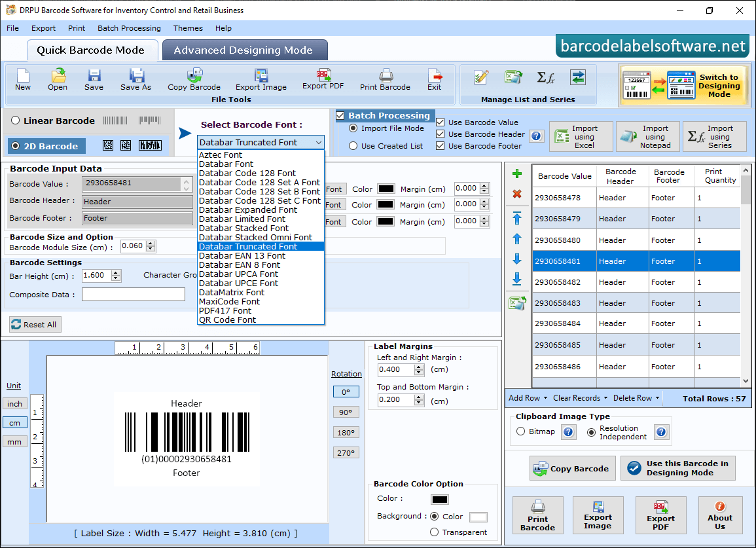
Task: Click Import using Series button
Action: click(x=715, y=137)
